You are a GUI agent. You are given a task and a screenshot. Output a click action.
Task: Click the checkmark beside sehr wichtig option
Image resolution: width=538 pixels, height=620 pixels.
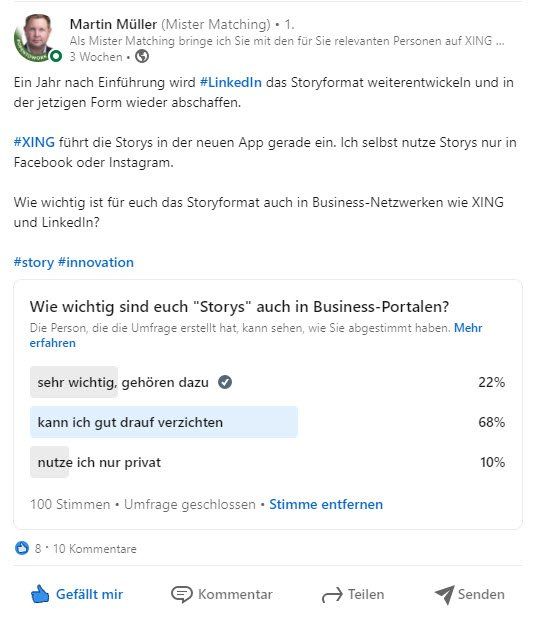click(225, 382)
